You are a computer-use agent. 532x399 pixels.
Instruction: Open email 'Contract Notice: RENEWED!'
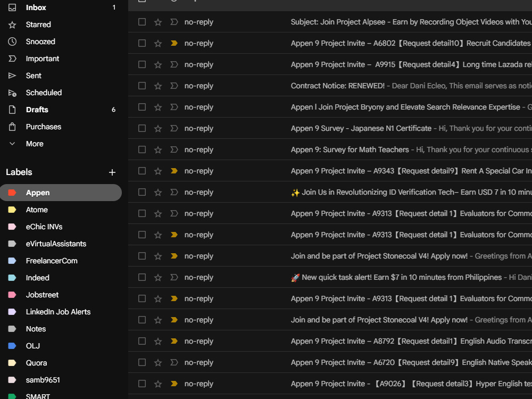click(x=330, y=86)
